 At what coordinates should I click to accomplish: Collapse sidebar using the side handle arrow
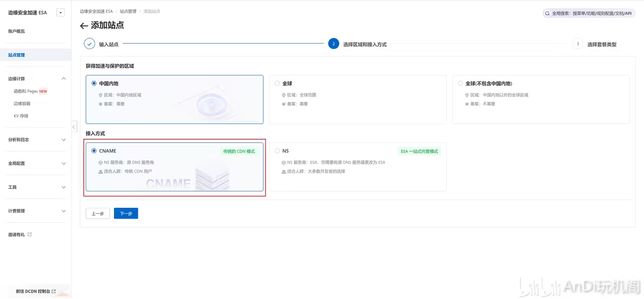(74, 127)
